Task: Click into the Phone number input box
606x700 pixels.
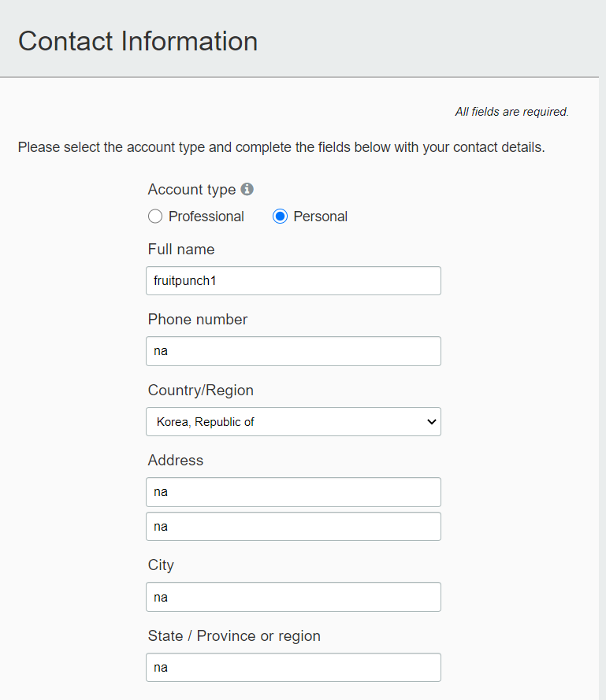Action: (x=294, y=351)
